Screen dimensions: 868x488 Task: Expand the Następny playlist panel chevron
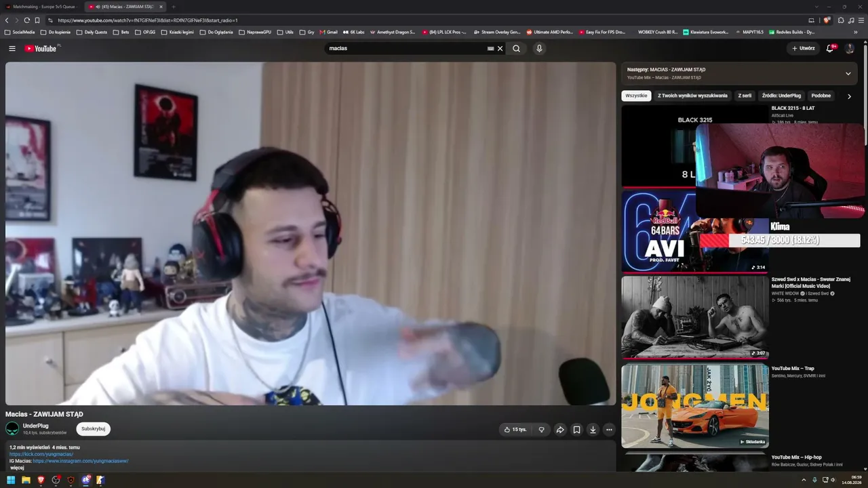point(848,73)
